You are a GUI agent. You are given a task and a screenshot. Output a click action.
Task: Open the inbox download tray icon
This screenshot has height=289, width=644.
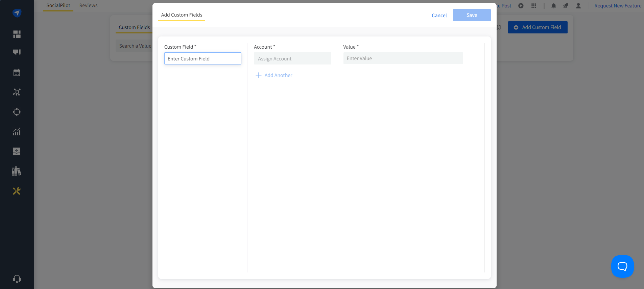(17, 151)
